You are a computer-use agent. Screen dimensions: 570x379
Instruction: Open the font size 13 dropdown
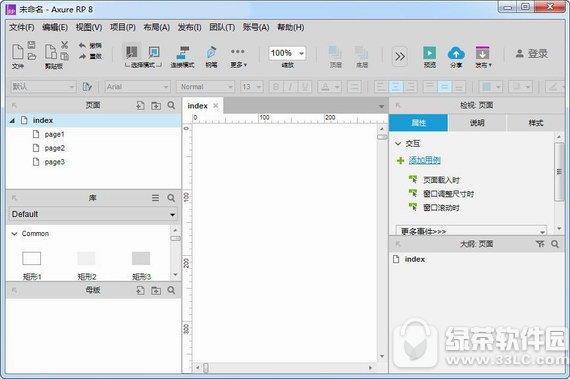(x=252, y=87)
